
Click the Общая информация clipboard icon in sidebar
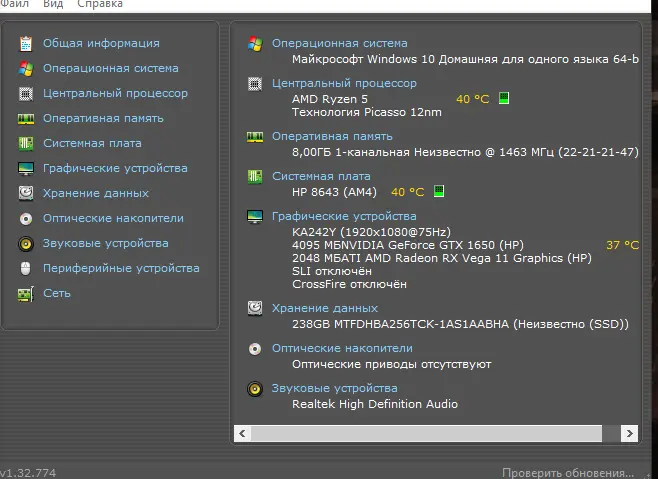[x=26, y=43]
